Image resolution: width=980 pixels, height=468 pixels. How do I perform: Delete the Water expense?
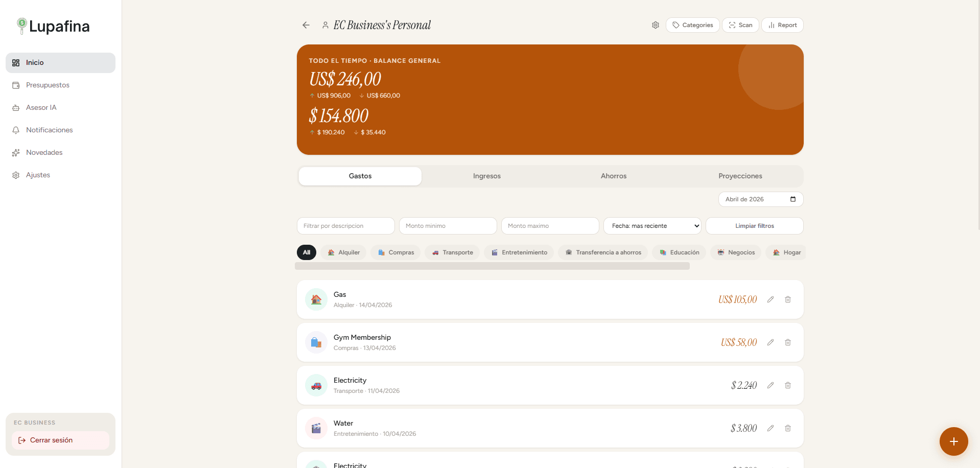tap(788, 428)
